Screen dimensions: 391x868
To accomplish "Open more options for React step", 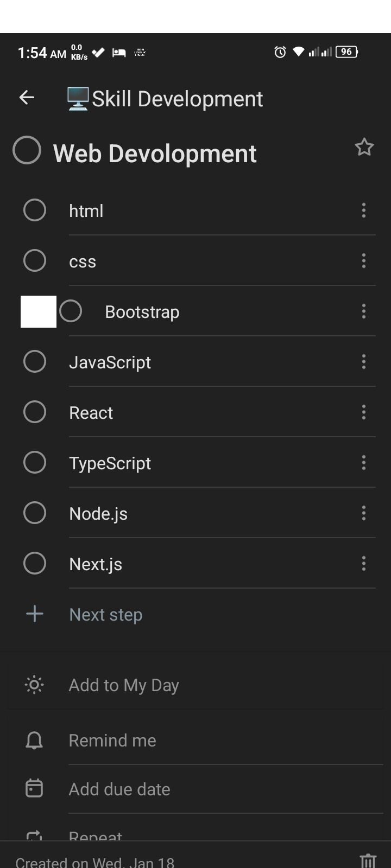I will click(364, 412).
